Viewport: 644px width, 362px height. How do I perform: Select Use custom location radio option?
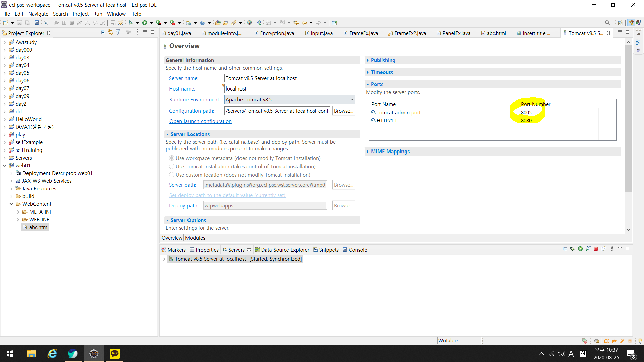pos(172,175)
